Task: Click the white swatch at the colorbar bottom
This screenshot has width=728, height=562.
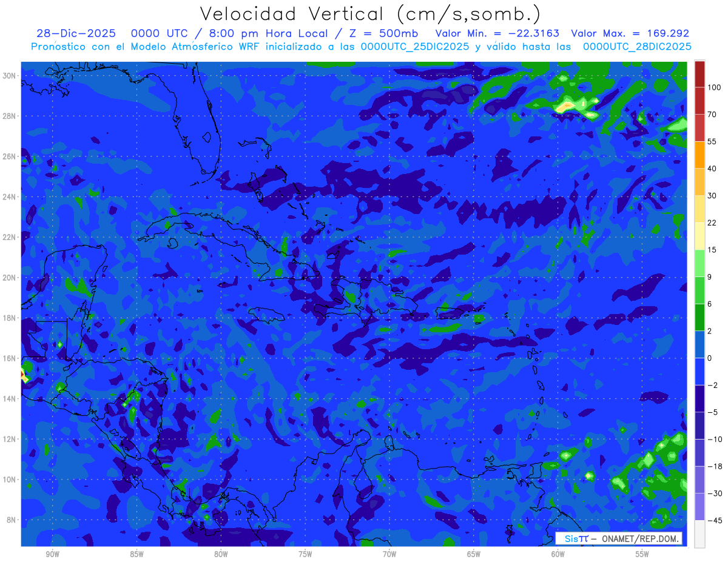Action: tap(699, 534)
